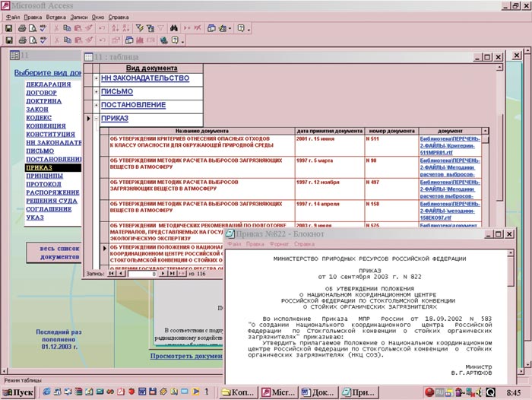The width and height of the screenshot is (532, 400).
Task: Click the binoculars Find icon
Action: click(x=174, y=28)
